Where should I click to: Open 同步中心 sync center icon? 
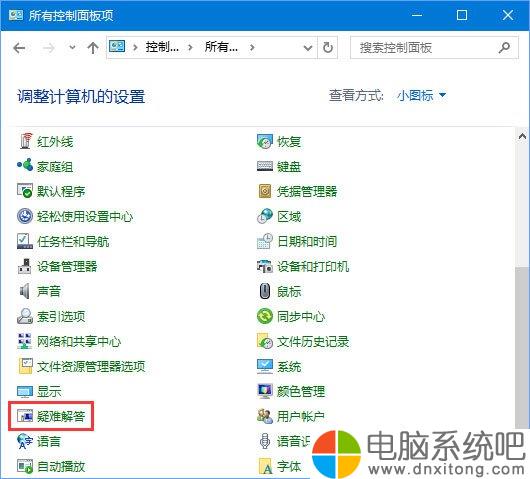[x=265, y=316]
